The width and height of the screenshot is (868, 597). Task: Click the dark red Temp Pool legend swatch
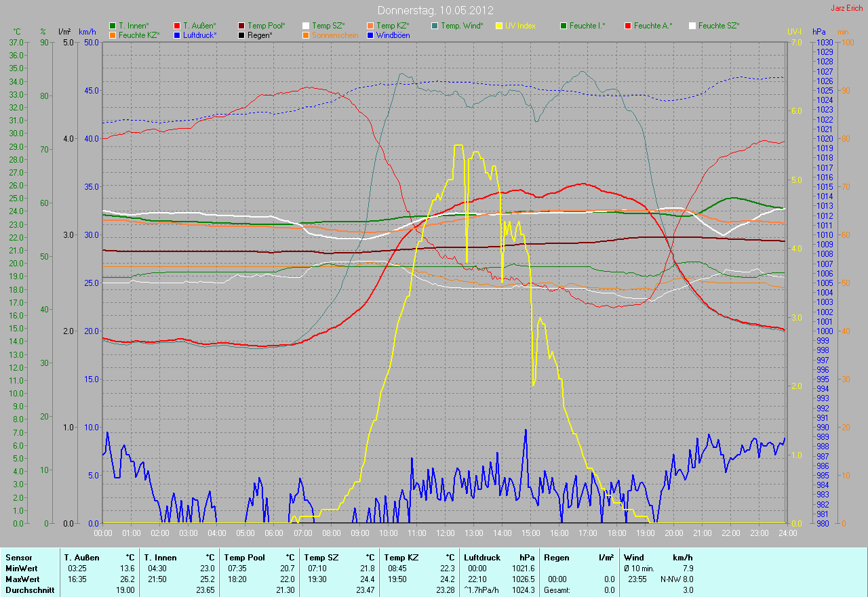click(241, 26)
